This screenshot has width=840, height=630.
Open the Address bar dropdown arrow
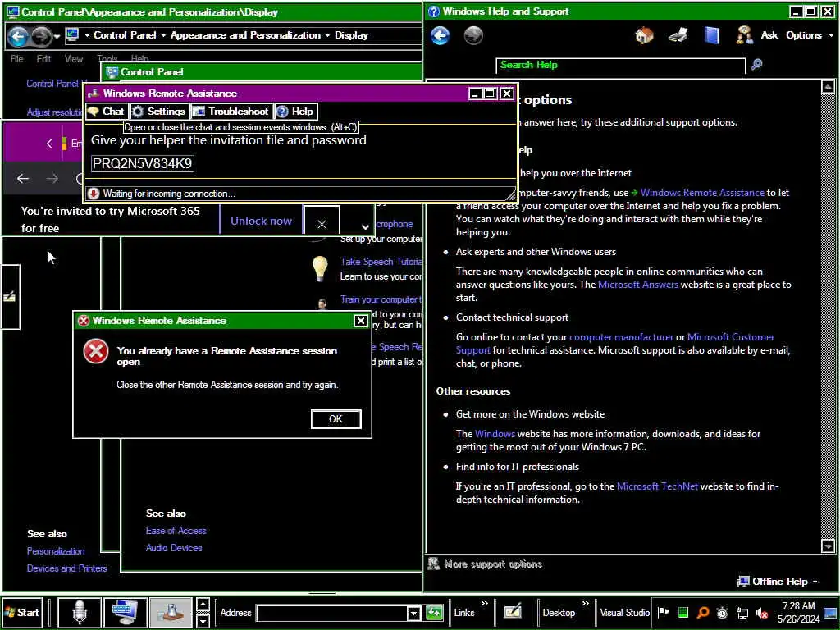pos(413,613)
